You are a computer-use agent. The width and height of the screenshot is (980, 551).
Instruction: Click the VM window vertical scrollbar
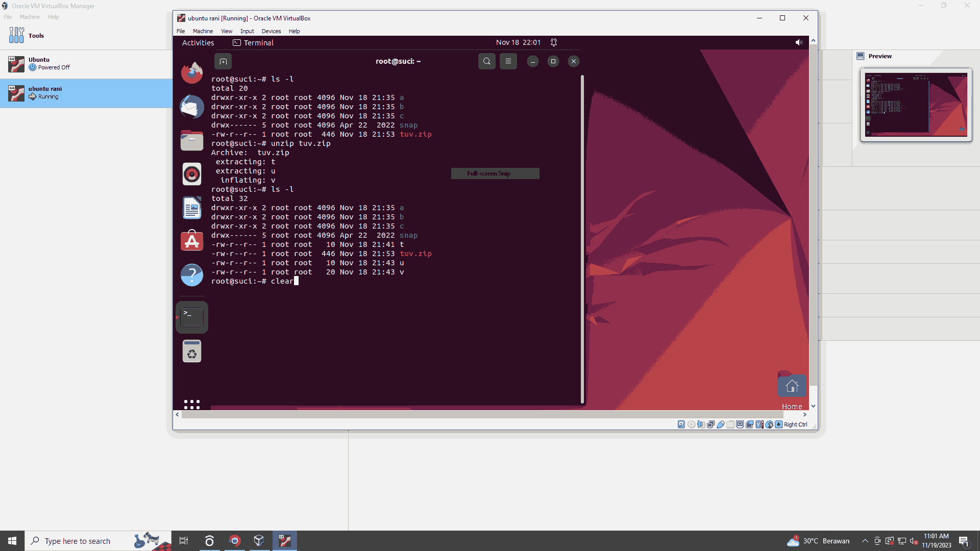click(x=813, y=215)
